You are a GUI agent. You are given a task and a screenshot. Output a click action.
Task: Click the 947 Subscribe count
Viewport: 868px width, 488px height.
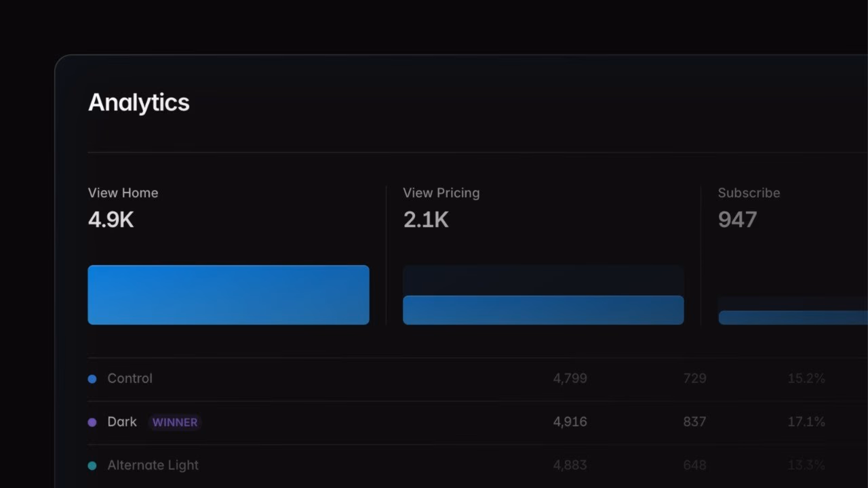pyautogui.click(x=737, y=220)
